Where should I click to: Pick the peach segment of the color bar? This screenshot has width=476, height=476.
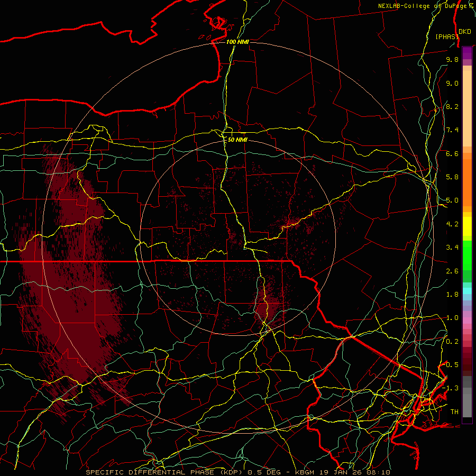pos(467,108)
